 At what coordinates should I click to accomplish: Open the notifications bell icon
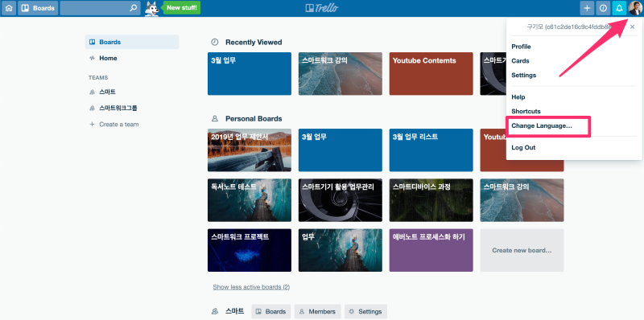click(x=619, y=8)
